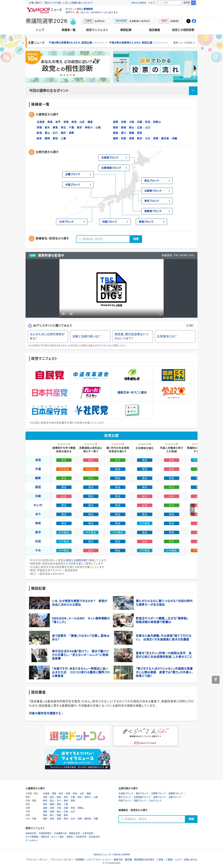Screen dimensions: 223x868
Task: Open the 中国ブロック chevron button
Action: point(78,185)
